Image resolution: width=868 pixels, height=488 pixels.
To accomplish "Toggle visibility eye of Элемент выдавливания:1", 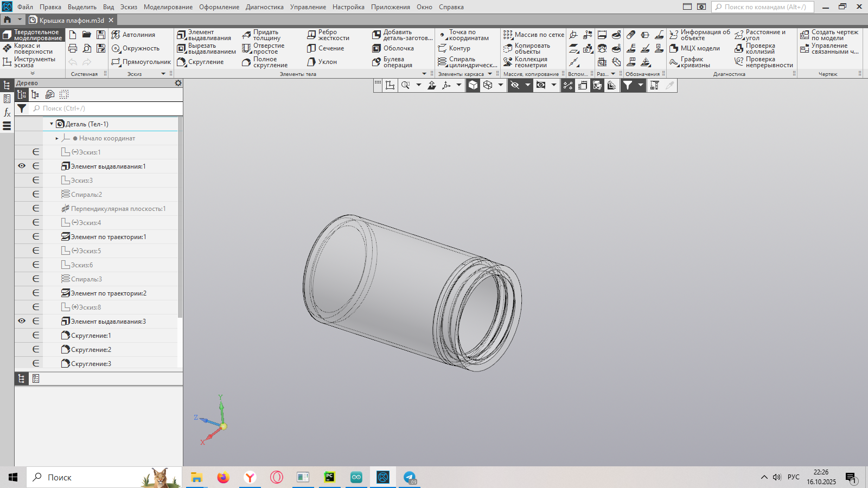I will pyautogui.click(x=22, y=166).
